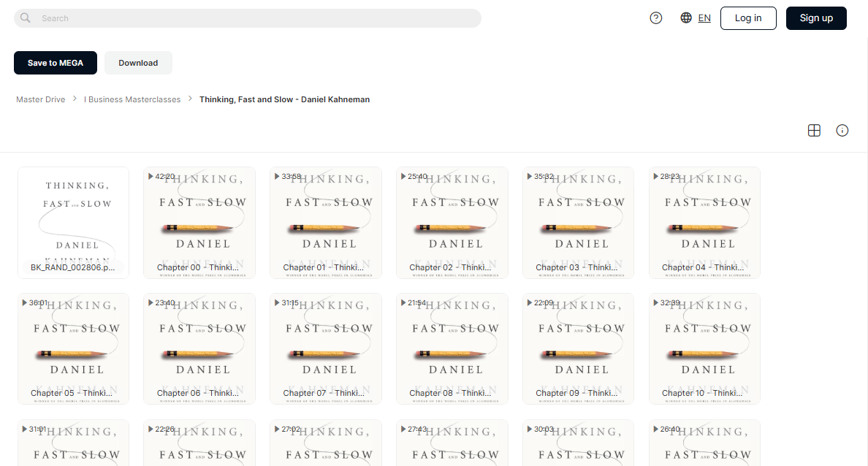Viewport: 868px width, 466px height.
Task: Click the Sign up button
Action: tap(816, 18)
